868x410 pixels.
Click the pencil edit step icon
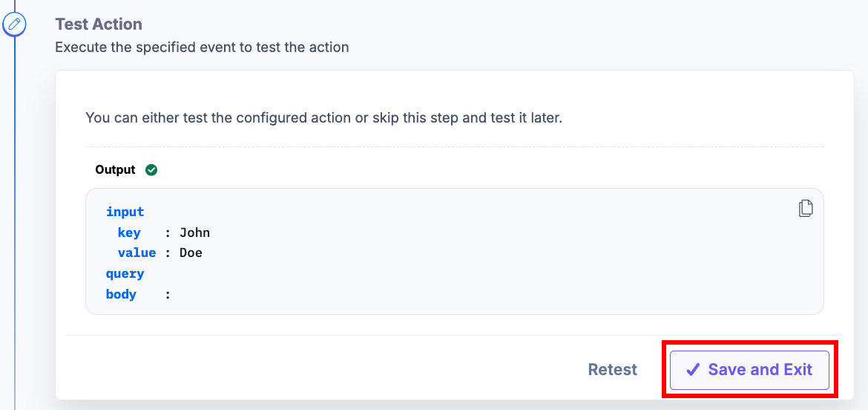(x=15, y=25)
